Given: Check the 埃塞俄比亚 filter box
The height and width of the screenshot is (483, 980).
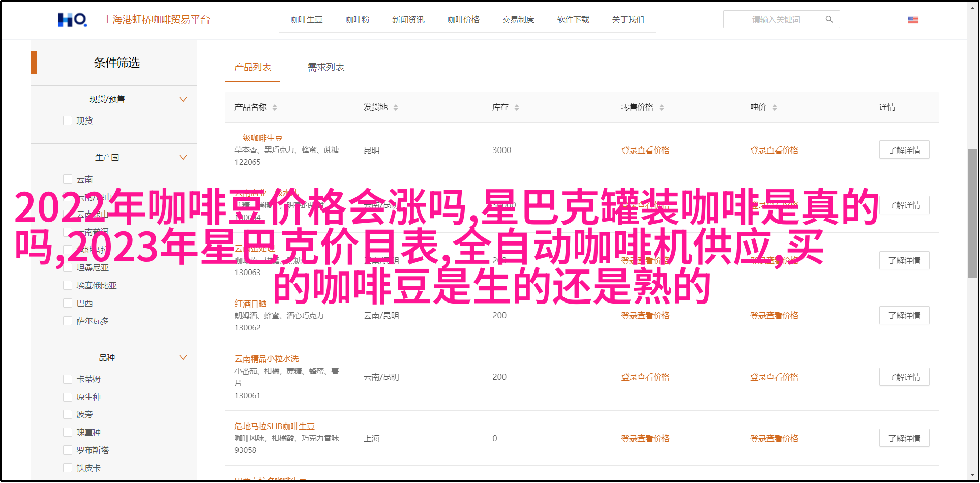Looking at the screenshot, I should [67, 285].
